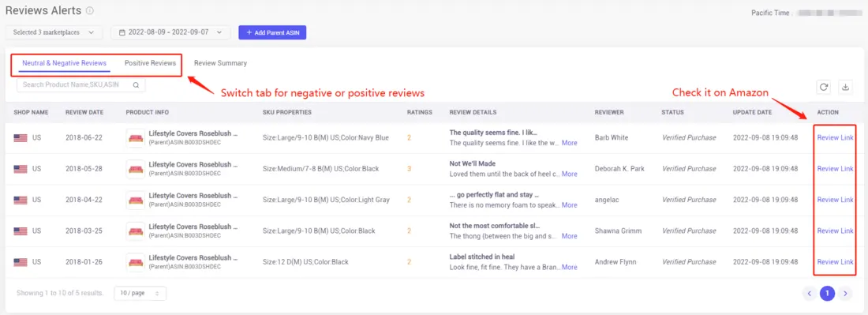Click More on 'Not We'll Made' review

click(x=569, y=174)
